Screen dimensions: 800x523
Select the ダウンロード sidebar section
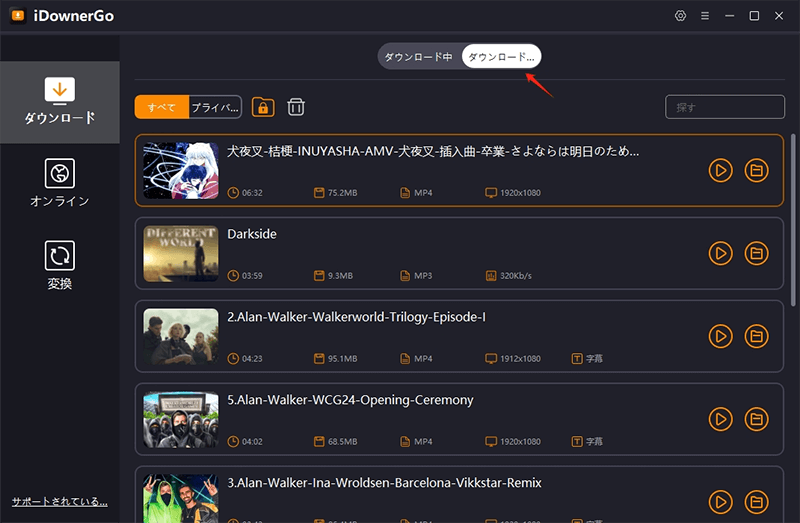click(60, 102)
